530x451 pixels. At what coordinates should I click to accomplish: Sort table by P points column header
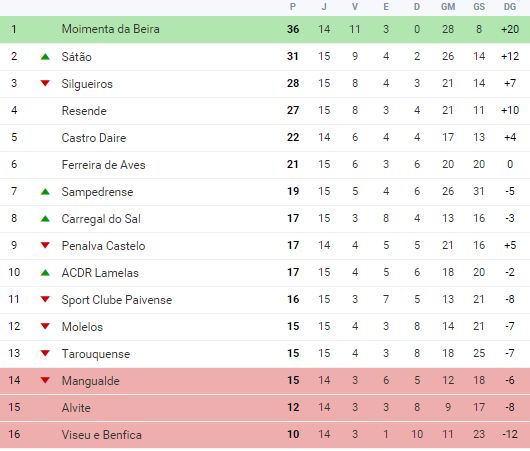pos(293,7)
